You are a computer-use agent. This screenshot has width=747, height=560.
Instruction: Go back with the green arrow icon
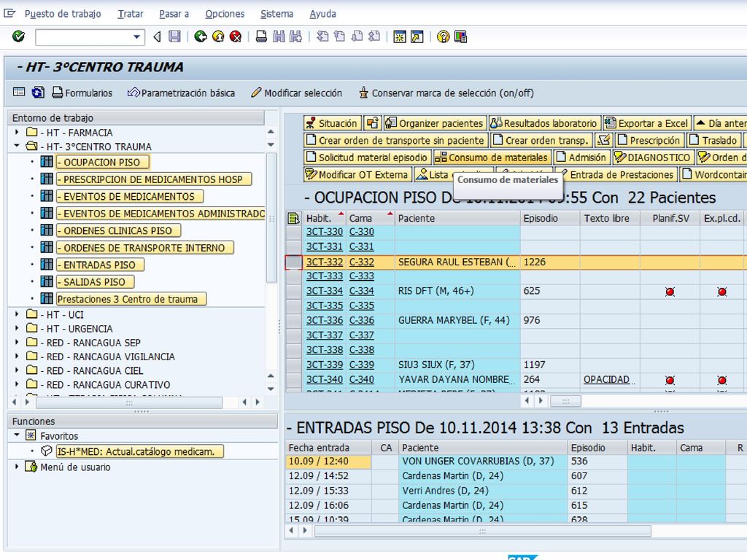point(201,36)
